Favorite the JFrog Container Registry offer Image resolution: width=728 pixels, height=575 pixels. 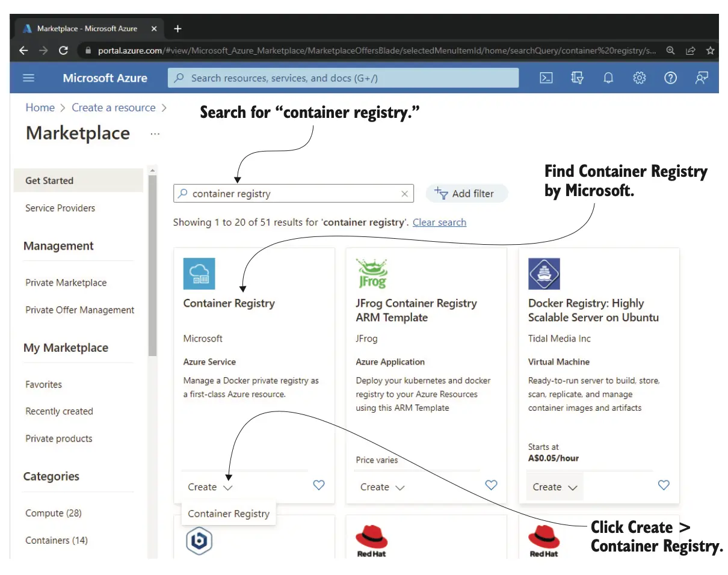point(491,485)
